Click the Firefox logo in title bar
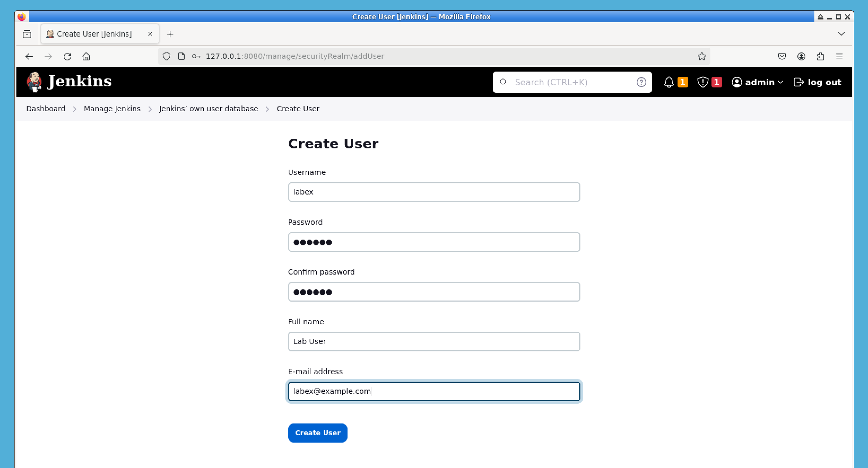This screenshot has width=868, height=468. click(21, 16)
